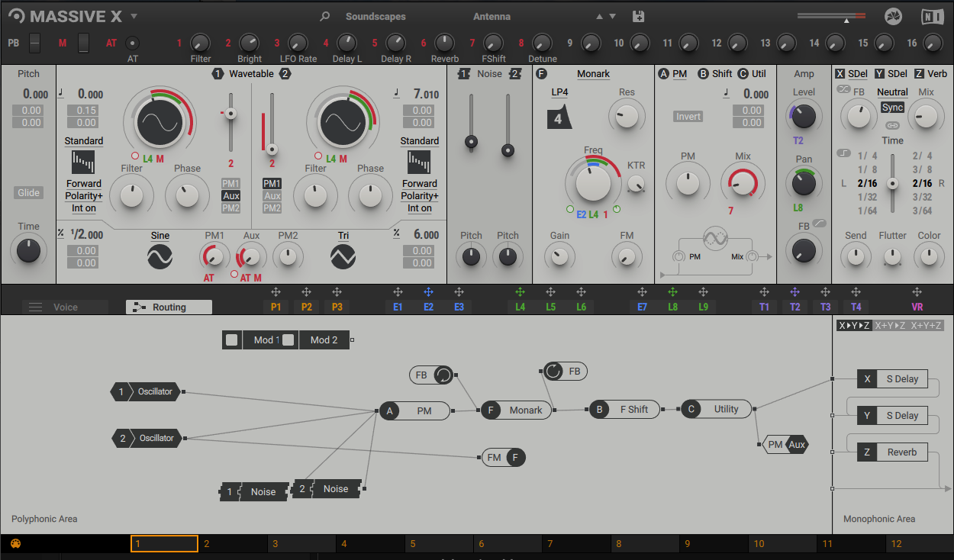Open the Monark filter type dropdown
This screenshot has height=560, width=954.
(593, 74)
